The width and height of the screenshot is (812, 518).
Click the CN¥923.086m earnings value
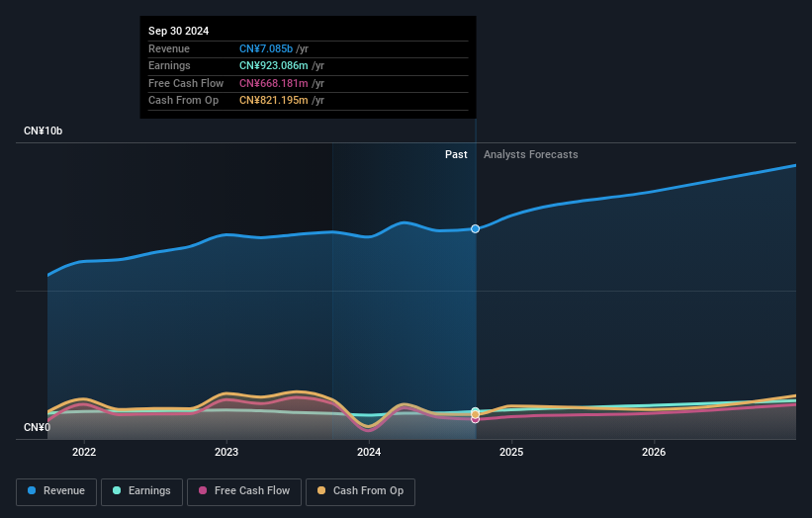273,65
